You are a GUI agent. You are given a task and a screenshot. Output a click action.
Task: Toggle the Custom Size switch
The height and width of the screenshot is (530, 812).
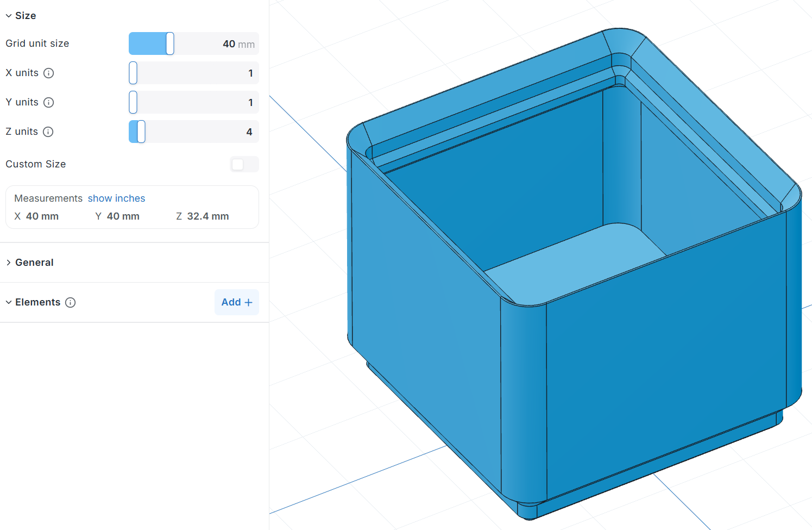[x=244, y=164]
